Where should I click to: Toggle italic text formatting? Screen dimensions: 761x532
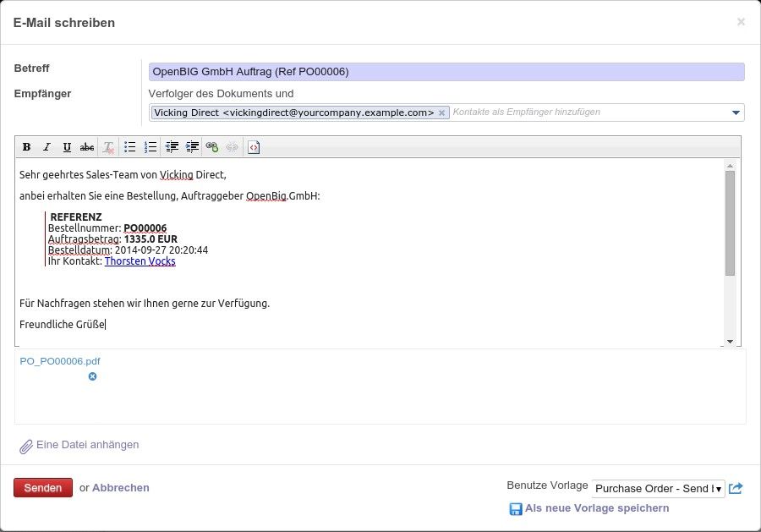47,147
